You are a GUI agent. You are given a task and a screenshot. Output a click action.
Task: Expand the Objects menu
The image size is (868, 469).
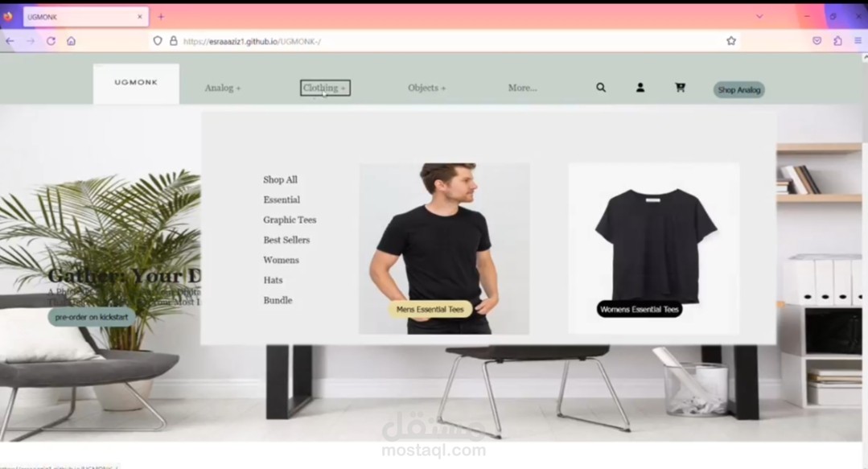click(426, 88)
